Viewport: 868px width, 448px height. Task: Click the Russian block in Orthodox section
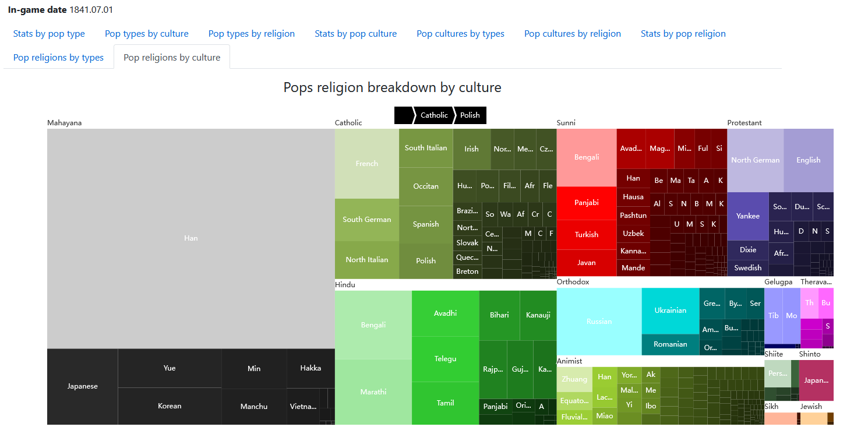point(599,322)
